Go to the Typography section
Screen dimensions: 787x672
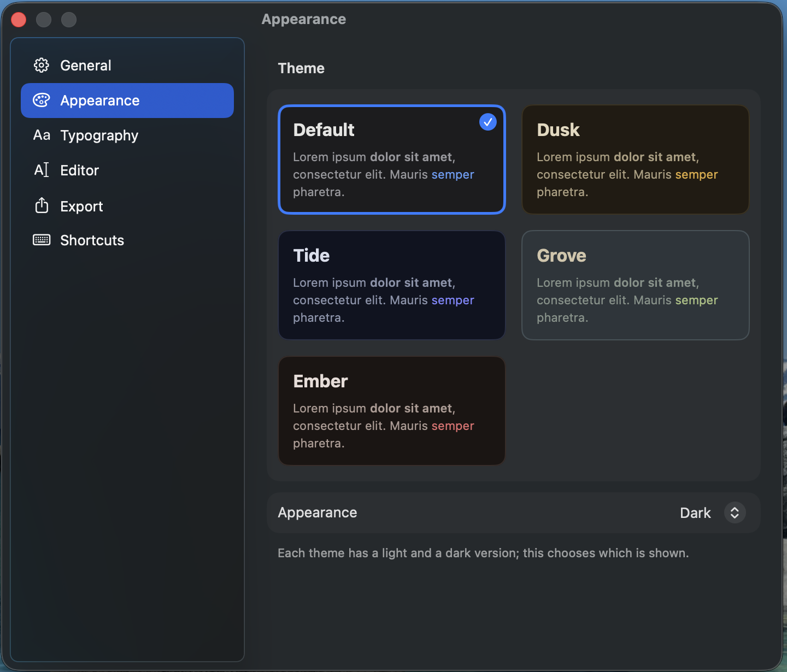(x=127, y=135)
